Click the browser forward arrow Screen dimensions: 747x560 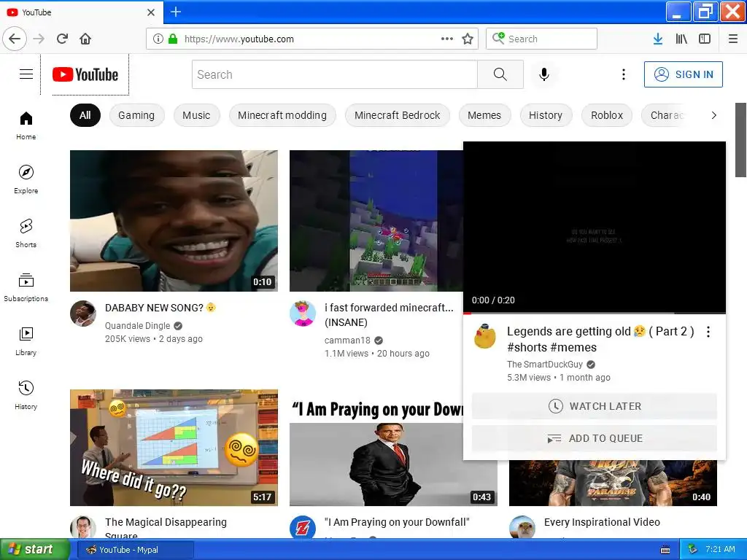[39, 39]
